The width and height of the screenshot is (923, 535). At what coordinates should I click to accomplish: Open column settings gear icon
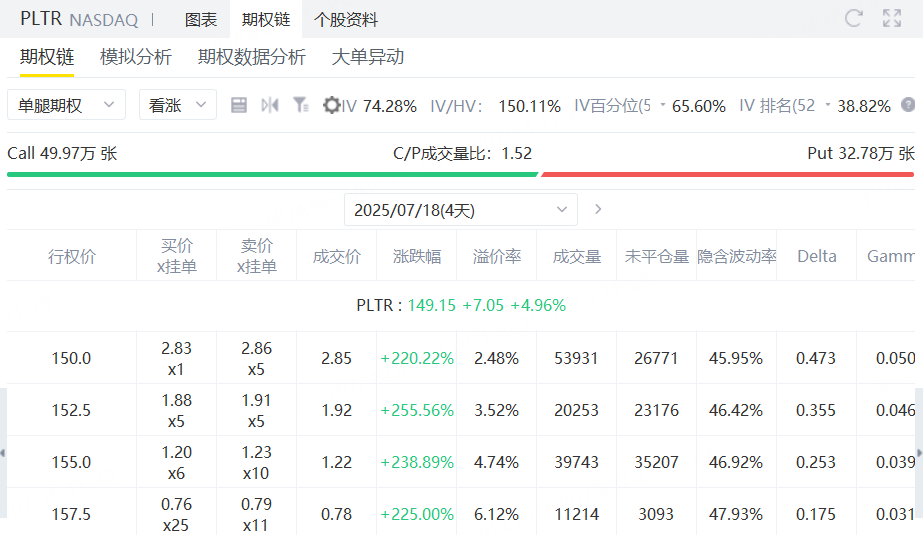click(331, 105)
